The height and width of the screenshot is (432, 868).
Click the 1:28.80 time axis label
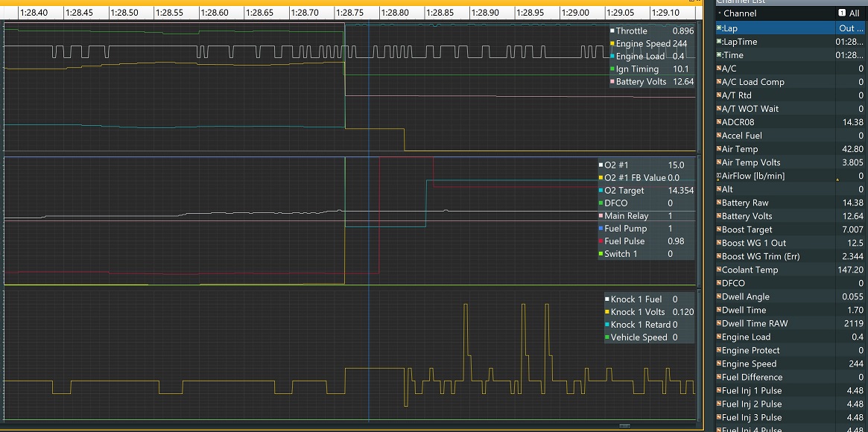point(395,12)
